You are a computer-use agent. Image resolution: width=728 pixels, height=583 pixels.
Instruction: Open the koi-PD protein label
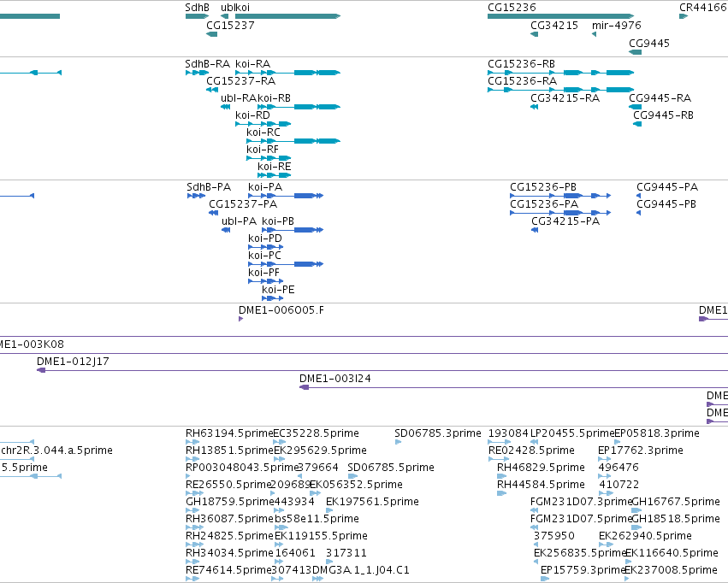pyautogui.click(x=265, y=238)
